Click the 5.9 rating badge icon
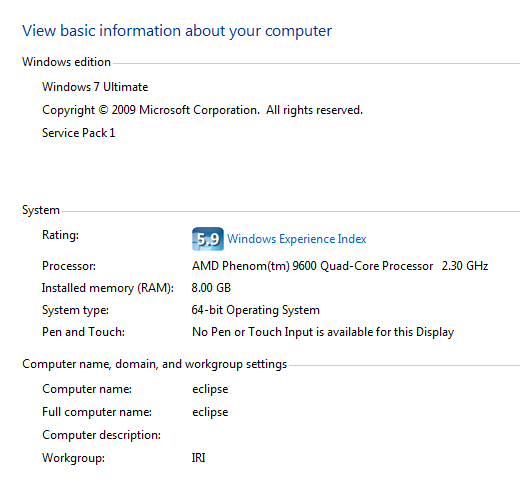Screen dimensions: 520x479 click(x=208, y=239)
